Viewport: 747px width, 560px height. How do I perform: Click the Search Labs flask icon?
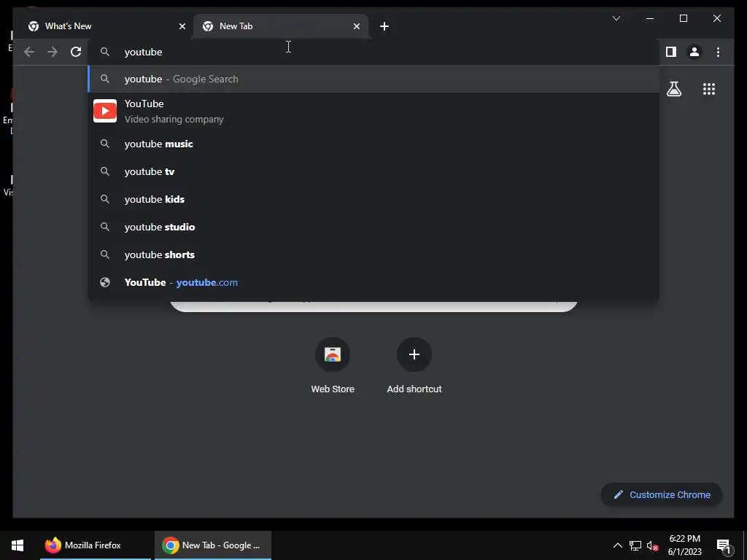[x=673, y=89]
